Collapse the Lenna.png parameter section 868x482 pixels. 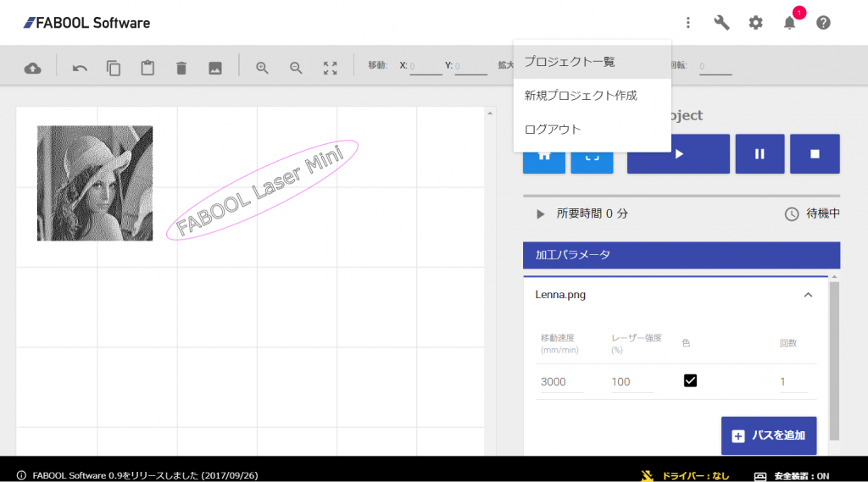(808, 295)
